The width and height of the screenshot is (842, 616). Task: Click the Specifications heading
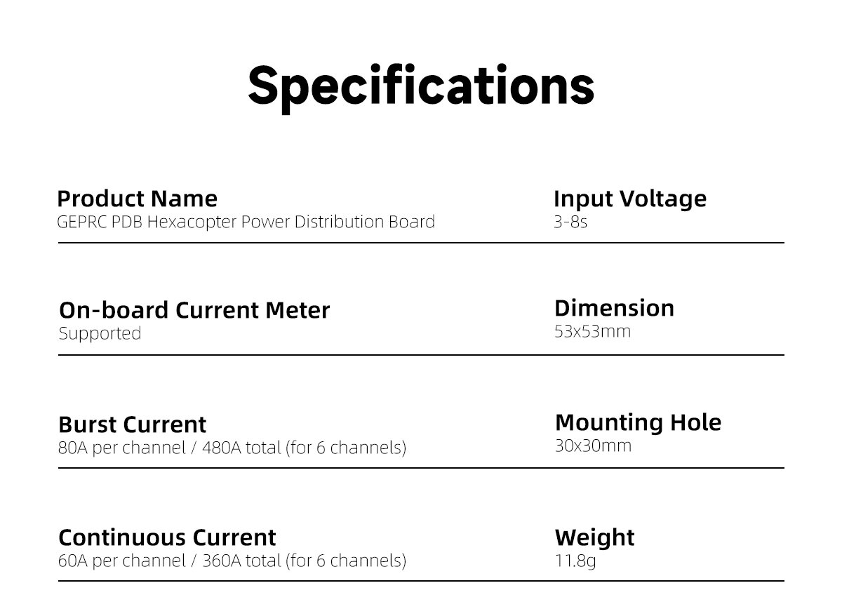pyautogui.click(x=421, y=86)
